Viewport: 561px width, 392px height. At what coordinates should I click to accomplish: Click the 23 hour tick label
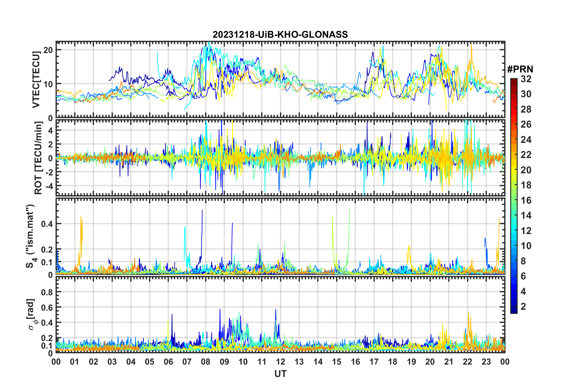(x=486, y=362)
